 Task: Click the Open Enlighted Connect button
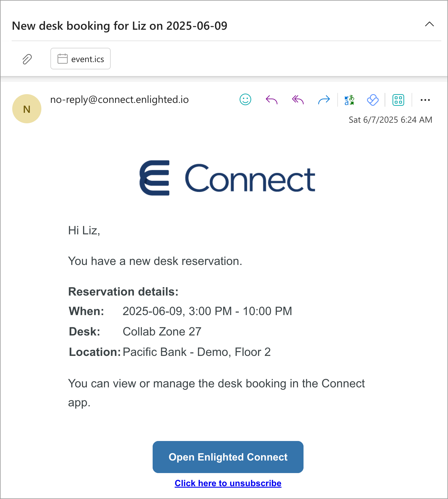pos(228,457)
